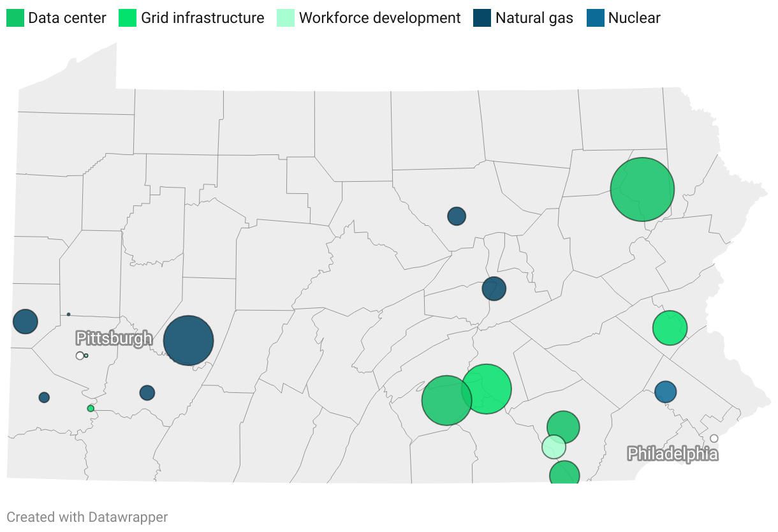Select the blue nuclear bubble on the map
The width and height of the screenshot is (778, 532).
[x=665, y=392]
